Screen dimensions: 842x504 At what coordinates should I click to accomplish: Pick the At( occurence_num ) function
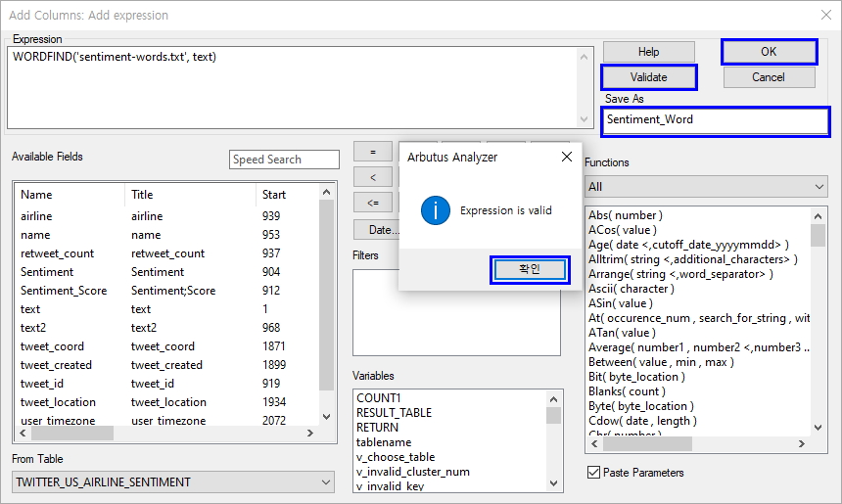[x=698, y=318]
